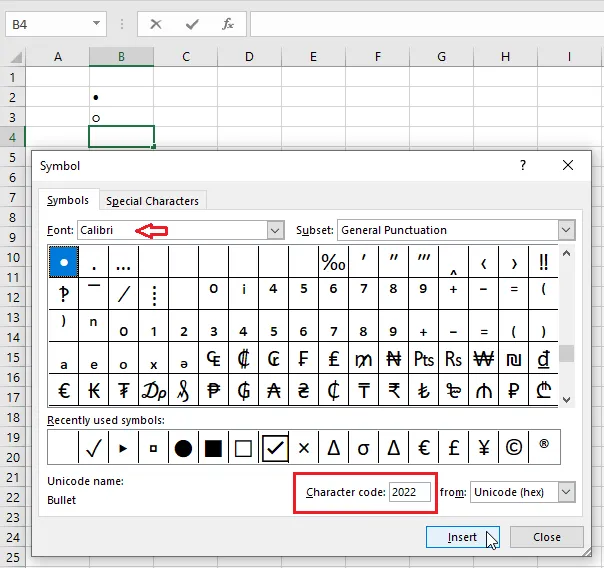The width and height of the screenshot is (604, 568).
Task: Click the symbol grid scroll down arrow
Action: pos(566,400)
